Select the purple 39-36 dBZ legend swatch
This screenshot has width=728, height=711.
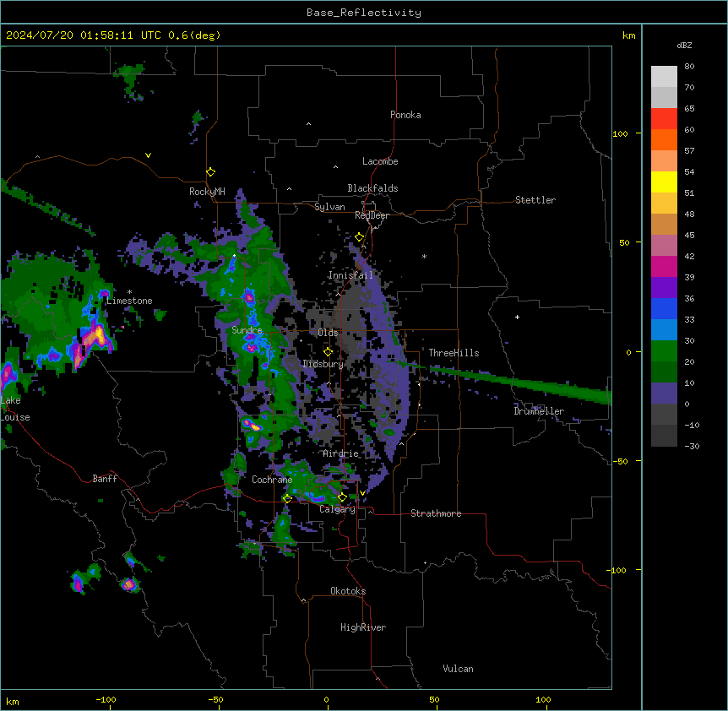[664, 288]
